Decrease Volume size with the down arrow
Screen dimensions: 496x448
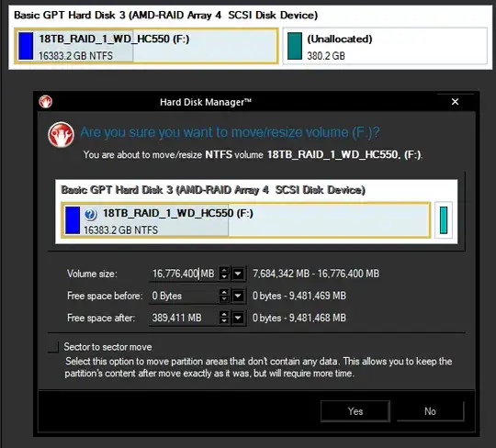click(224, 277)
